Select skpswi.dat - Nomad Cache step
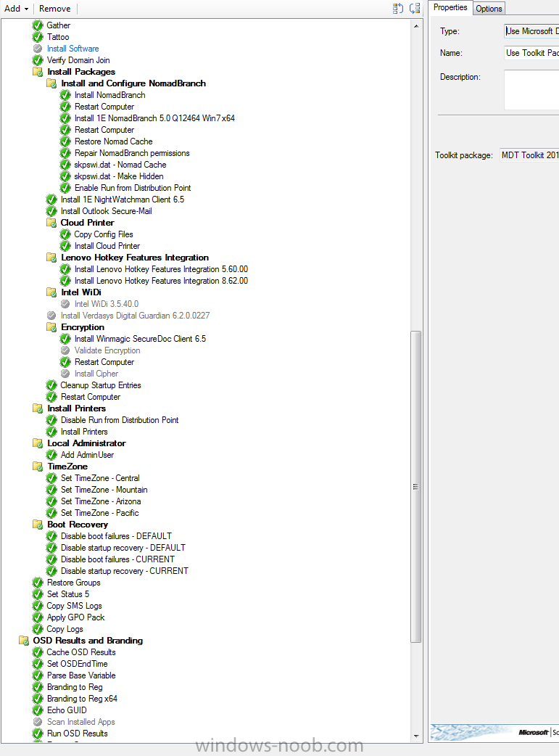This screenshot has height=756, width=559. pos(120,165)
